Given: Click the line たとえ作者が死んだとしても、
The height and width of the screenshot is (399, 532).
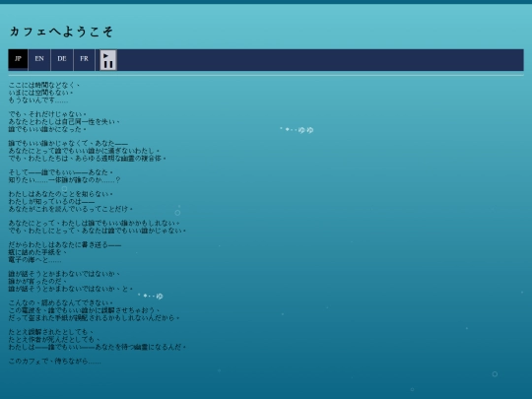Looking at the screenshot, I should 54,339.
